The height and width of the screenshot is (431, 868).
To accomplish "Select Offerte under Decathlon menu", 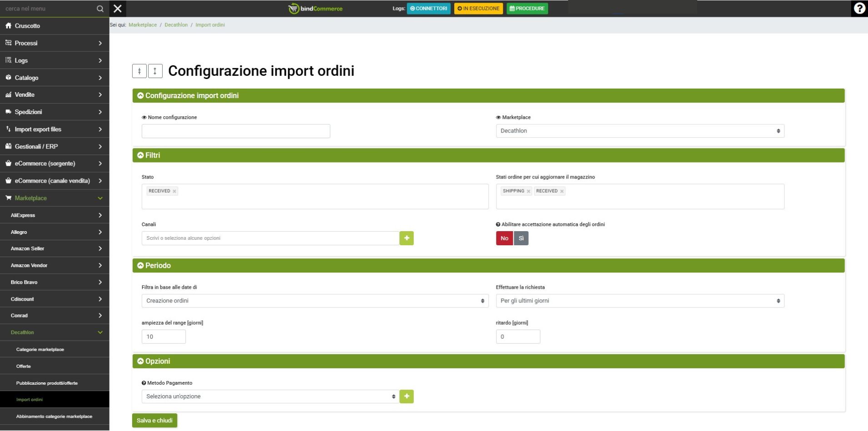I will tap(24, 366).
